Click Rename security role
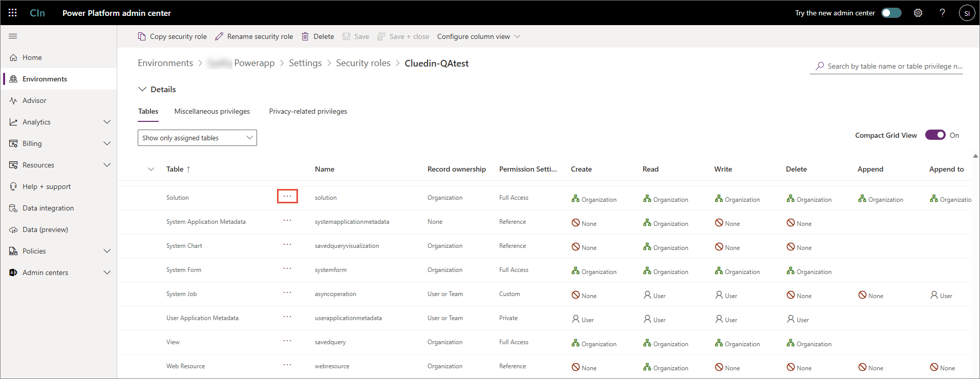 point(254,36)
